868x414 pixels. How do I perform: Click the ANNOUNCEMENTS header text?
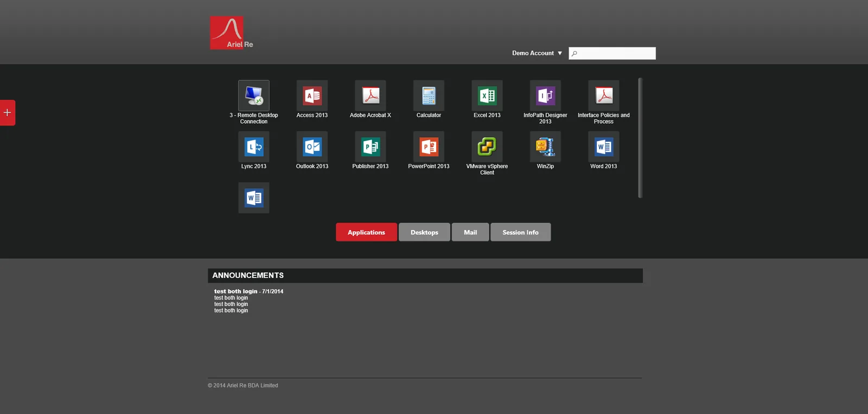click(x=248, y=276)
